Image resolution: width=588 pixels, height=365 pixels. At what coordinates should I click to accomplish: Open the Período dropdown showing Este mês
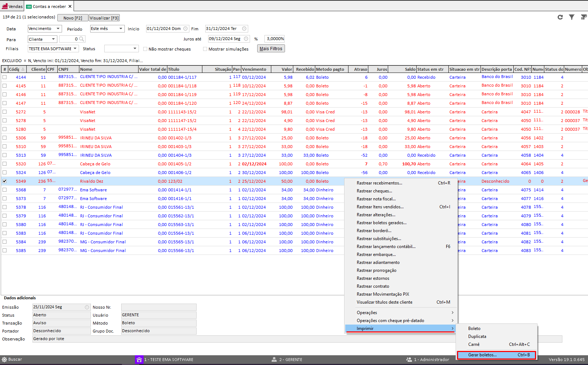107,29
